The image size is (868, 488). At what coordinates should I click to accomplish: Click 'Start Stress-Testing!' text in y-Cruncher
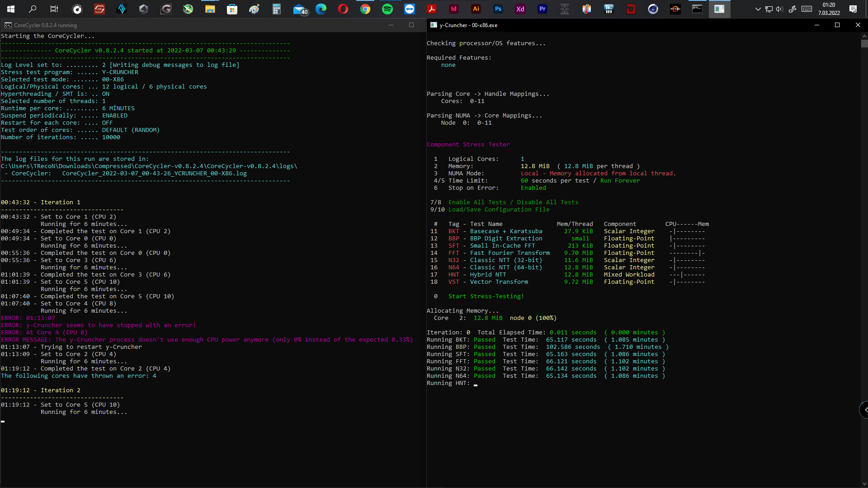point(486,296)
